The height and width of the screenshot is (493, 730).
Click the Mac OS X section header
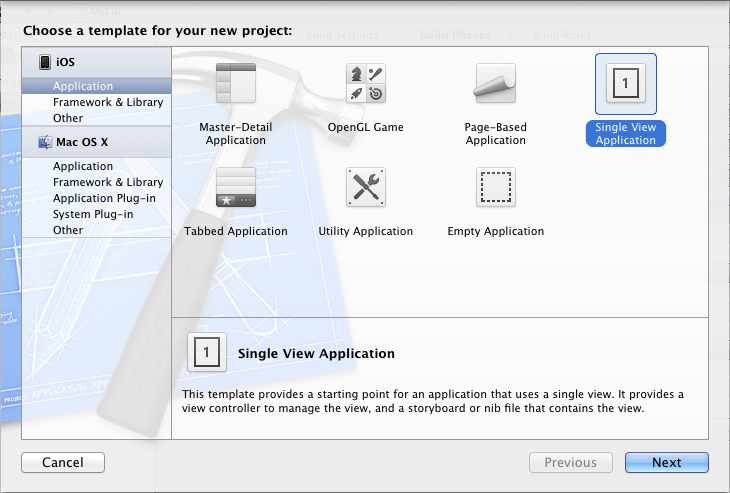click(96, 142)
